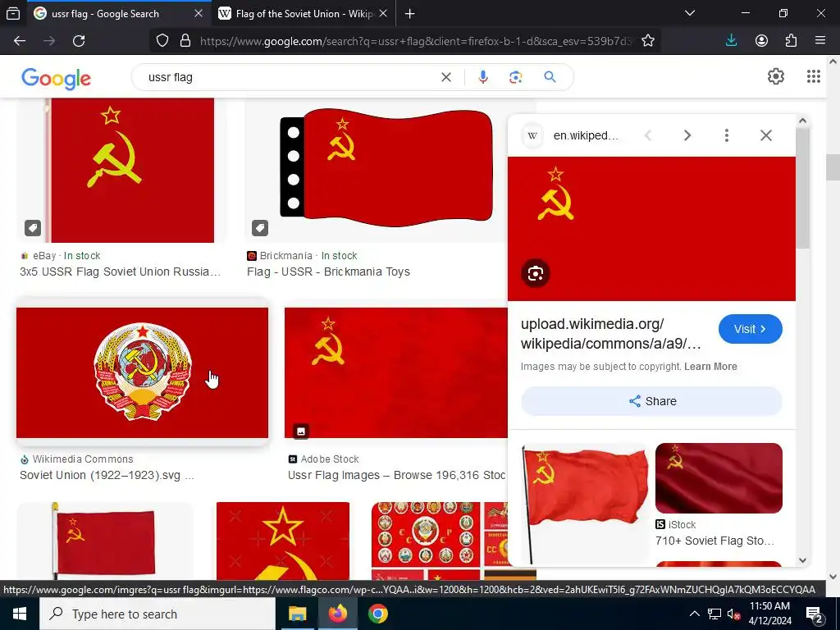
Task: Open the Soviet Union 1922–1923 emblem image
Action: coord(142,373)
